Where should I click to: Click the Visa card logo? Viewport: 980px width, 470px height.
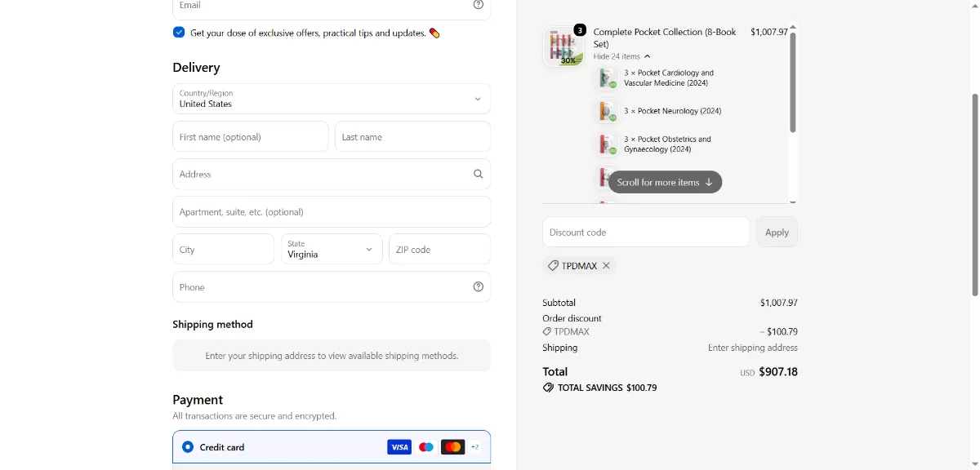point(399,447)
